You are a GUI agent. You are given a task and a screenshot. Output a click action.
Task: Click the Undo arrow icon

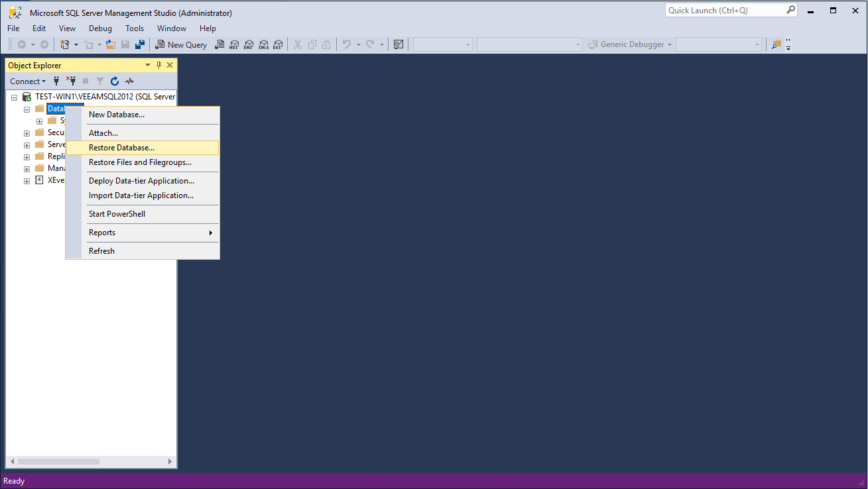click(346, 44)
